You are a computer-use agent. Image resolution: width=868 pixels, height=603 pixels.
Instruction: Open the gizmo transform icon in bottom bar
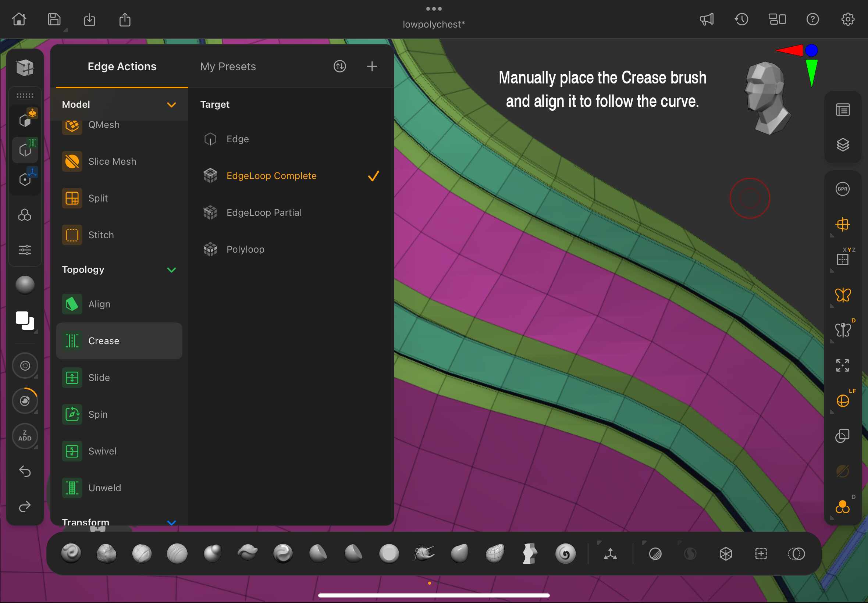pyautogui.click(x=610, y=554)
